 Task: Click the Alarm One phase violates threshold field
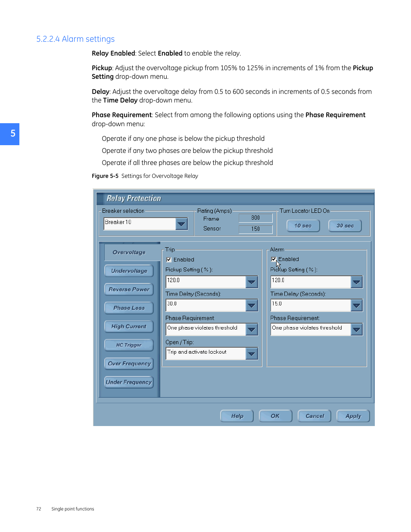click(x=311, y=330)
